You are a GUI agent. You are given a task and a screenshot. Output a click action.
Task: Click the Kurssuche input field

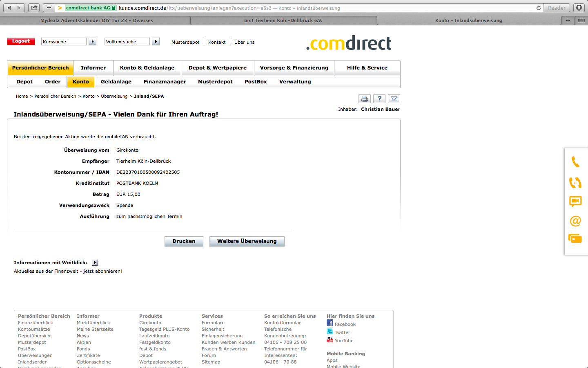pyautogui.click(x=64, y=42)
